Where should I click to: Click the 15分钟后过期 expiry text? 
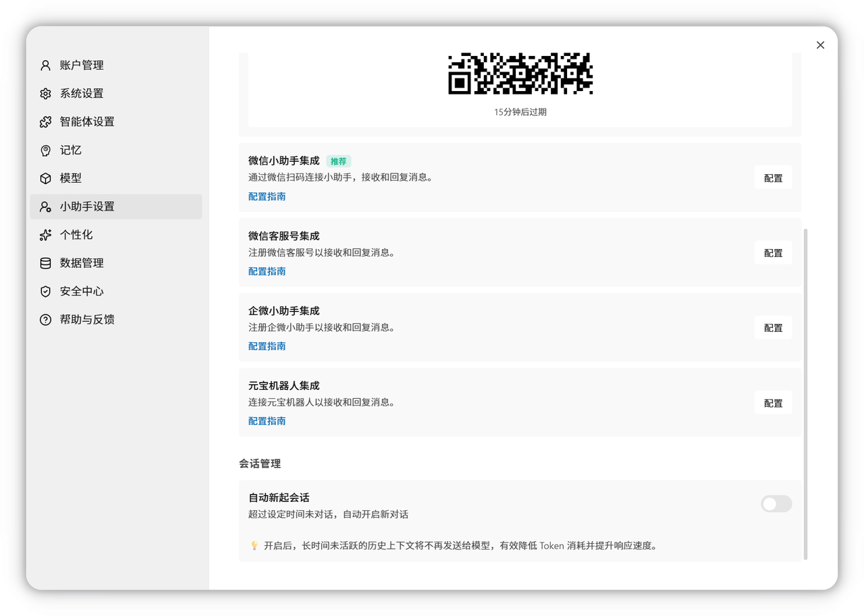(520, 112)
